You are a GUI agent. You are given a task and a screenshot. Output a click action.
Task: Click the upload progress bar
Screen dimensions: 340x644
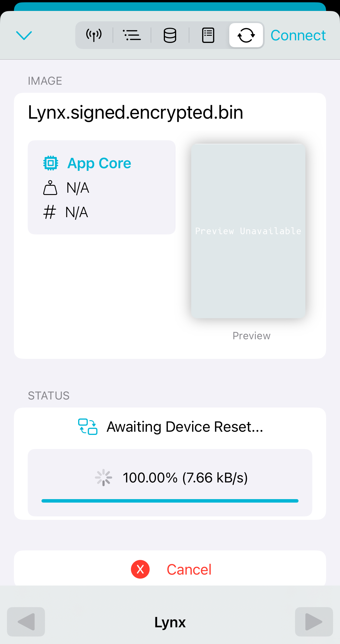(x=170, y=501)
